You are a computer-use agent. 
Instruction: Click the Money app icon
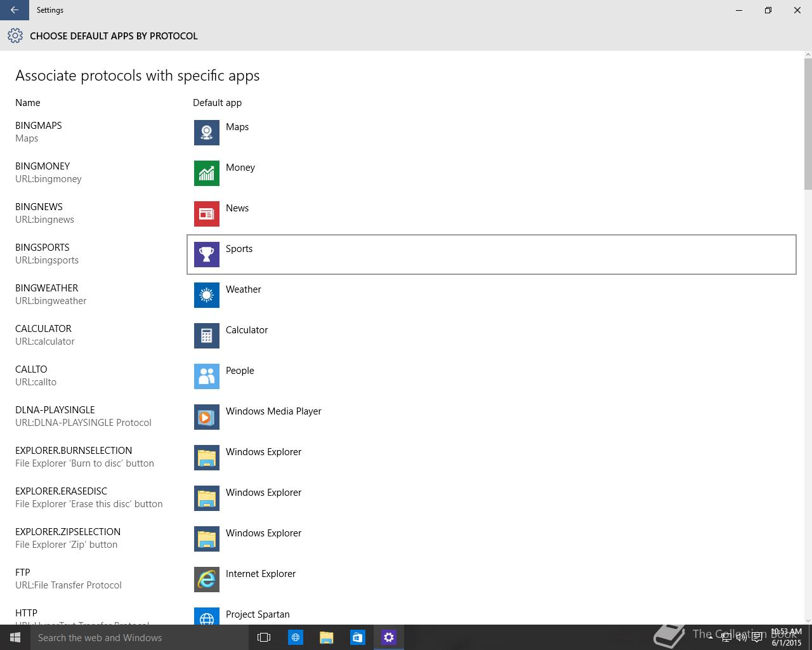point(207,173)
